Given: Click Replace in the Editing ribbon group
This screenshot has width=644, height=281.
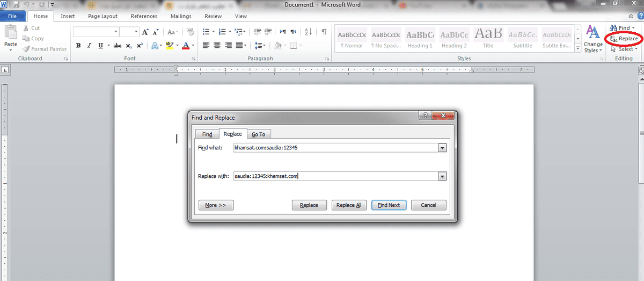Looking at the screenshot, I should tap(624, 39).
